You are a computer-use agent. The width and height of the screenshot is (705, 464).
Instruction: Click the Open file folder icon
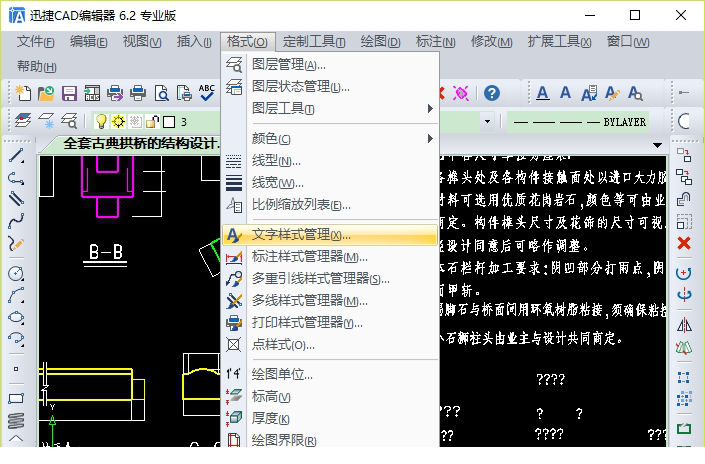point(46,93)
